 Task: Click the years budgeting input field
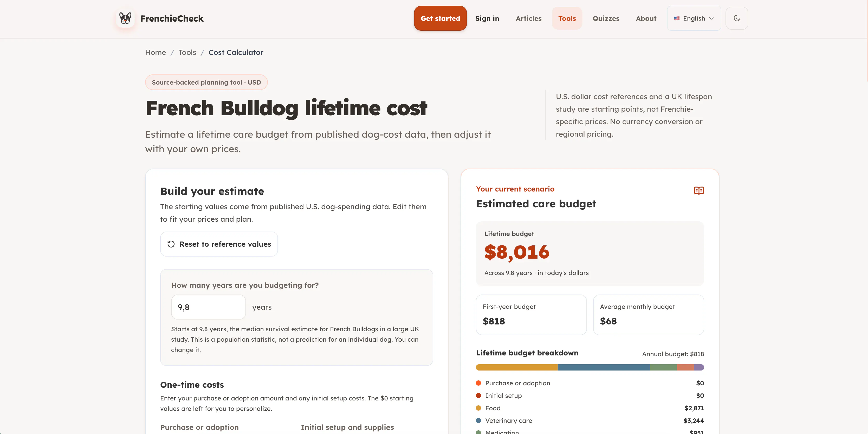pos(208,307)
